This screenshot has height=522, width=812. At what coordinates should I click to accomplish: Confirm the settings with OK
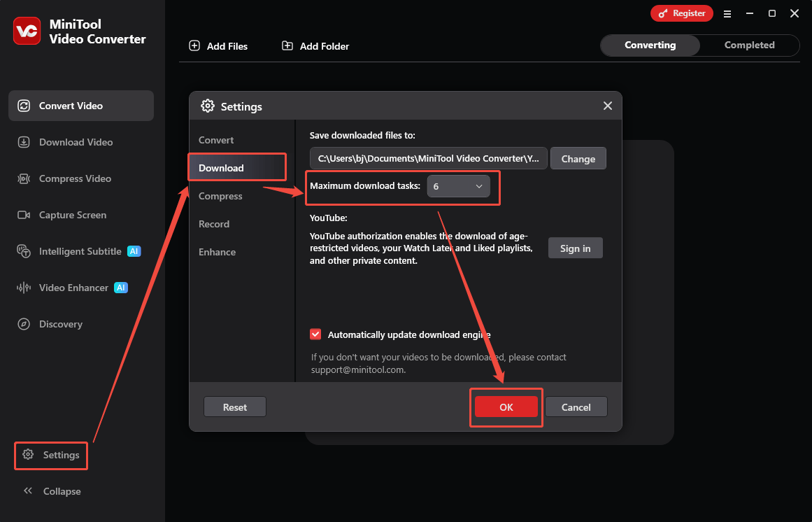pyautogui.click(x=506, y=407)
